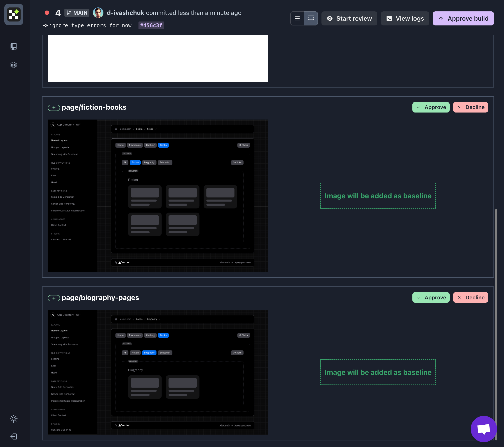Switch to compact list view
Viewport: 504px width, 447px height.
pyautogui.click(x=297, y=18)
